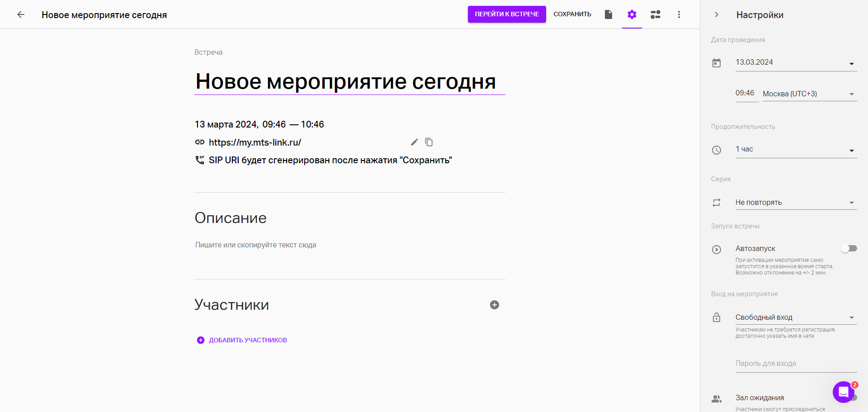Click the 09:46 time field

tap(746, 93)
